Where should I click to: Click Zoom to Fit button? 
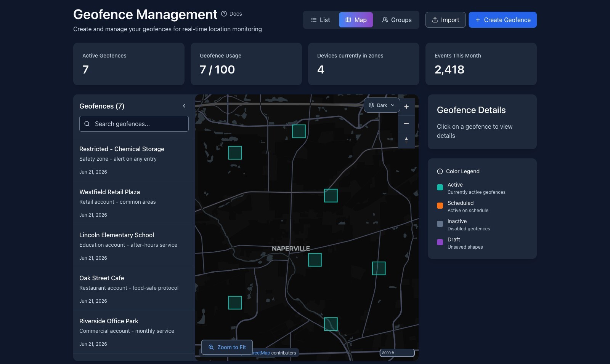[x=227, y=347]
